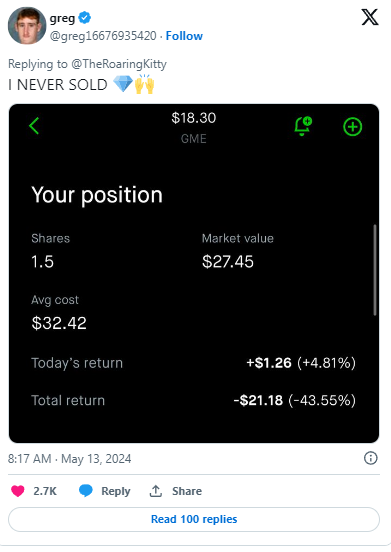This screenshot has height=552, width=391.
Task: Follow the greg account
Action: coord(184,36)
